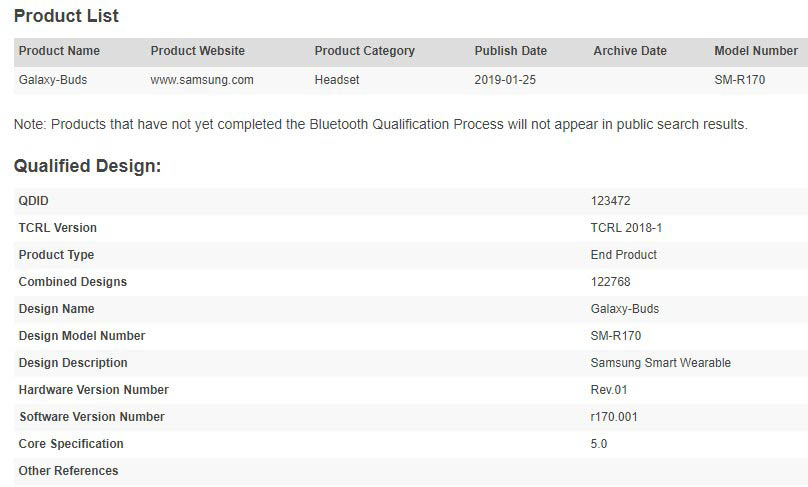Click the Product Name column header

pos(59,51)
